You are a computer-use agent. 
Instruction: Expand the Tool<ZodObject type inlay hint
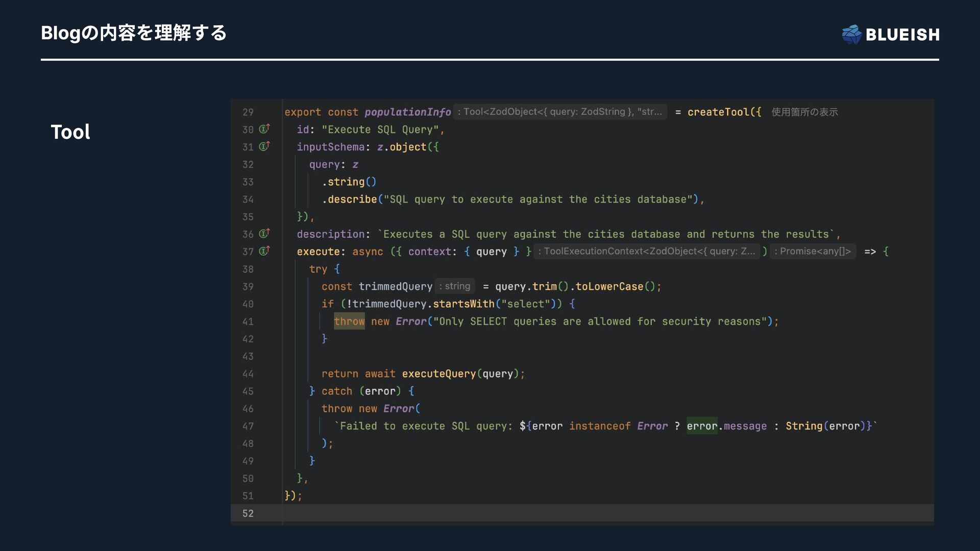559,112
